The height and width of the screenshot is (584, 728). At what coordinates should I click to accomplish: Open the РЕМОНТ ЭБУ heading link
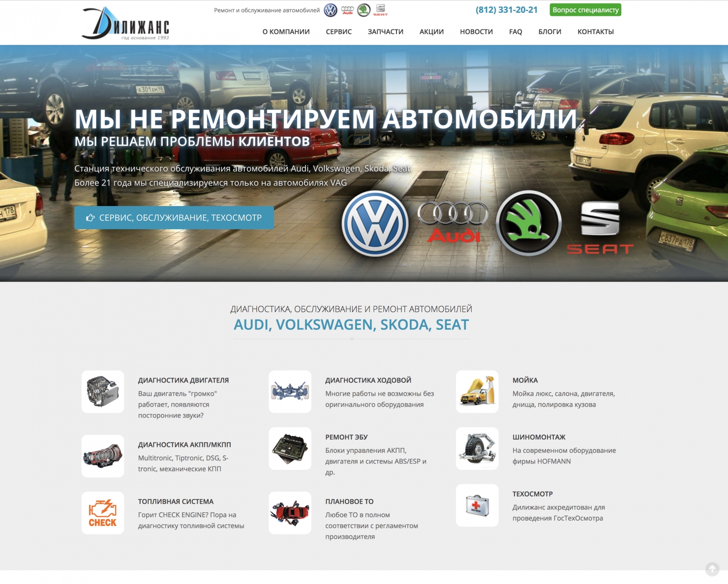[x=346, y=437]
